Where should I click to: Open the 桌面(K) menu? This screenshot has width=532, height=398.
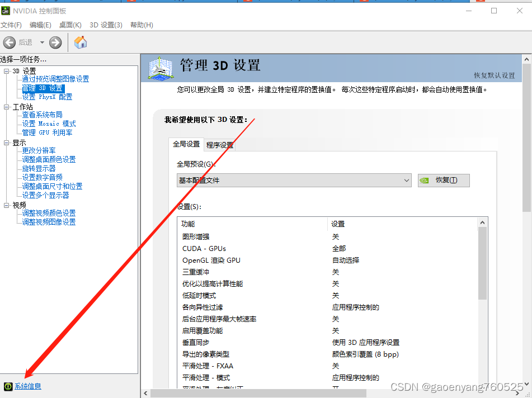click(x=70, y=25)
